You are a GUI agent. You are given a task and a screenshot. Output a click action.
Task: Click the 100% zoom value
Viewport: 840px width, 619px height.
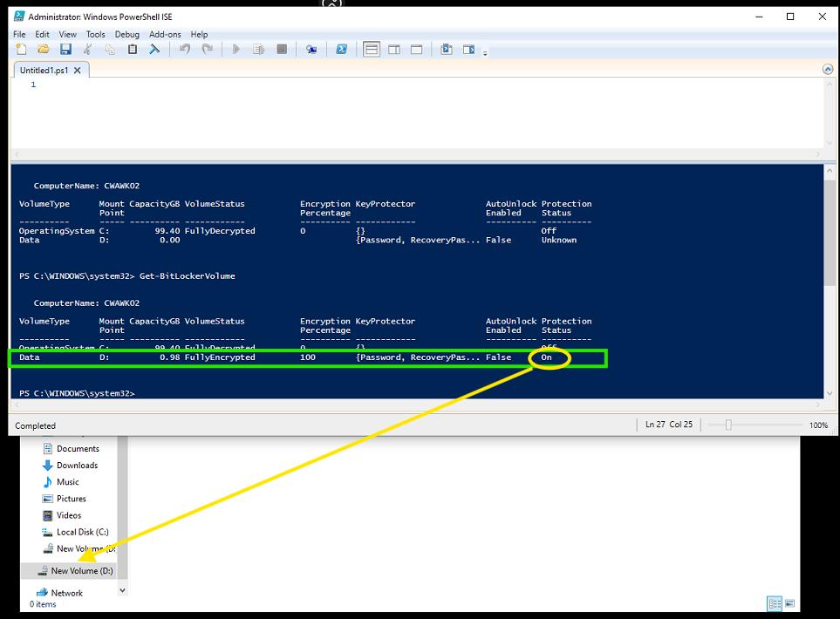pos(818,425)
